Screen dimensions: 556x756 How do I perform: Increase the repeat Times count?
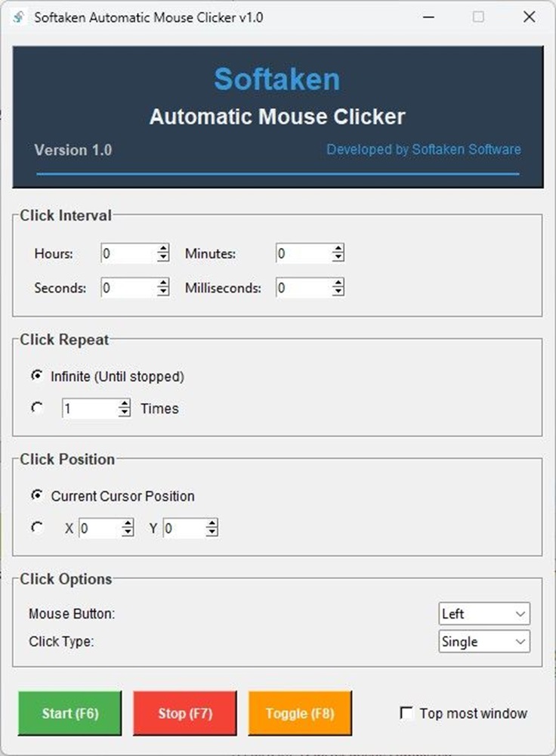pos(125,404)
